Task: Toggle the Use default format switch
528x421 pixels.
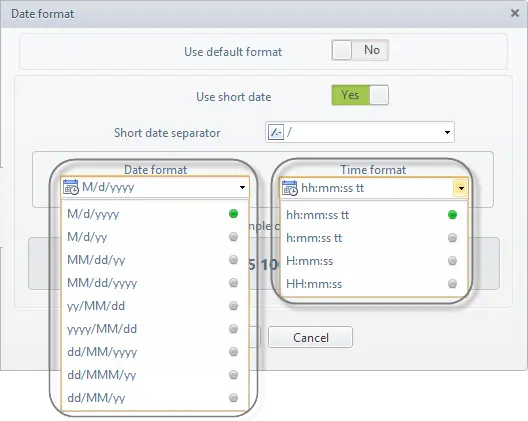Action: click(360, 50)
